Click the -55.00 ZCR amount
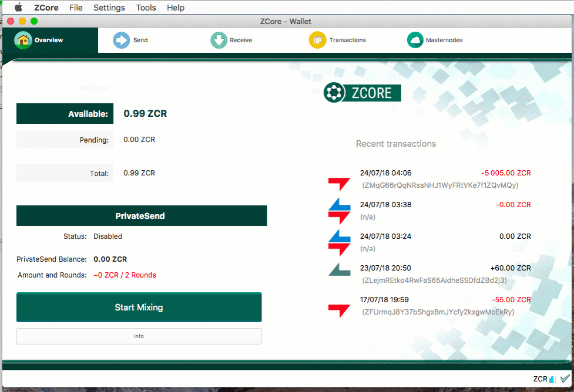The image size is (574, 392). coord(511,300)
